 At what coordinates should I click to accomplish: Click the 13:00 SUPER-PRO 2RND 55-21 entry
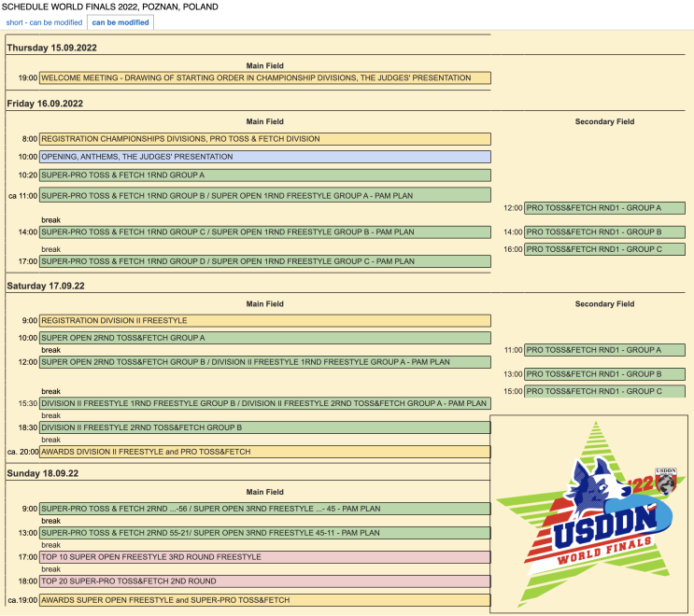coord(265,533)
